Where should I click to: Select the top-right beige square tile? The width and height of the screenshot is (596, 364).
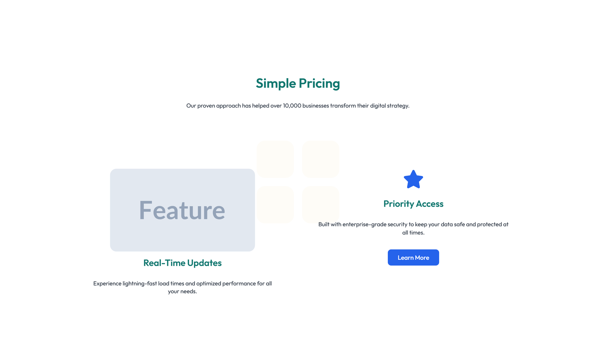(321, 159)
